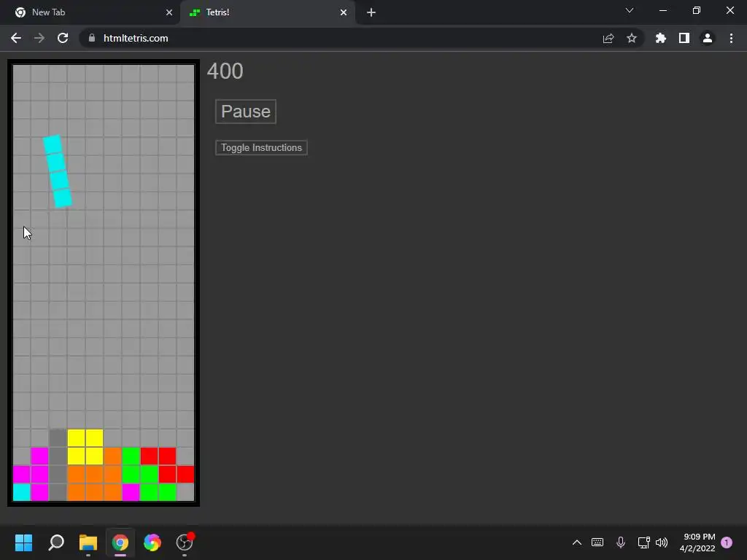Image resolution: width=747 pixels, height=560 pixels.
Task: Click the browser forward arrow
Action: 39,38
